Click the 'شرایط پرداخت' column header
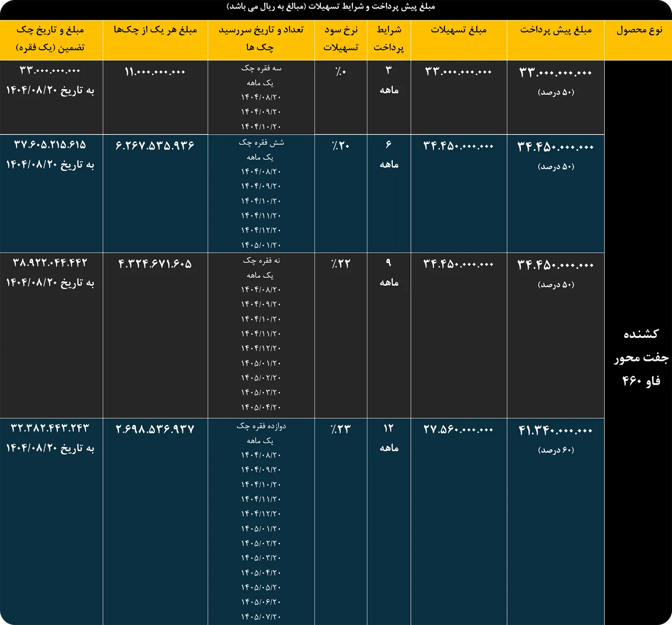Viewport: 672px width, 625px height. pyautogui.click(x=389, y=39)
